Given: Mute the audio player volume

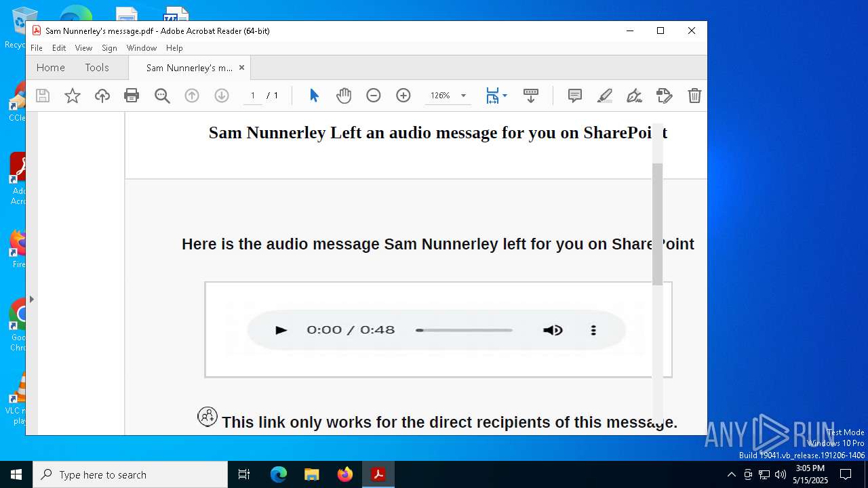Looking at the screenshot, I should click(x=553, y=330).
